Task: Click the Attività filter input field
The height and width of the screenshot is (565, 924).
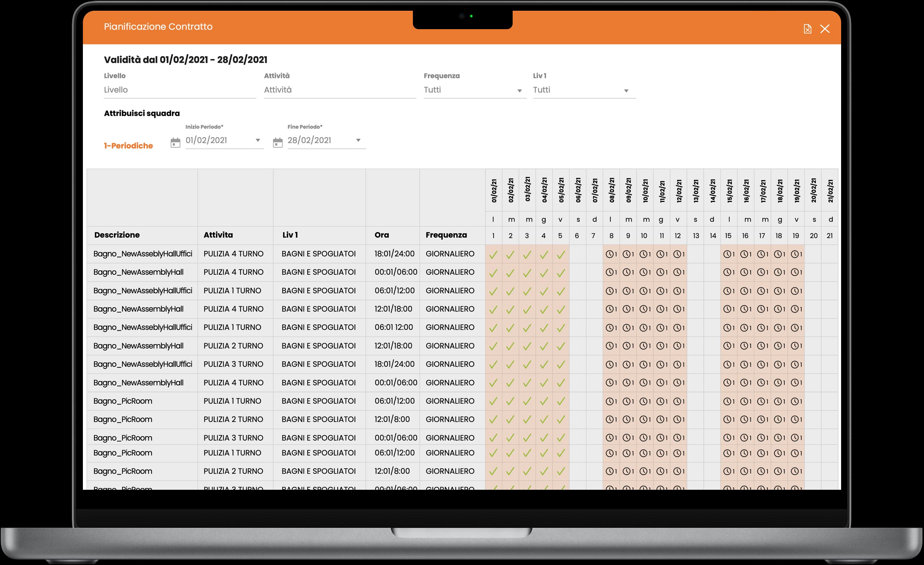Action: point(340,90)
